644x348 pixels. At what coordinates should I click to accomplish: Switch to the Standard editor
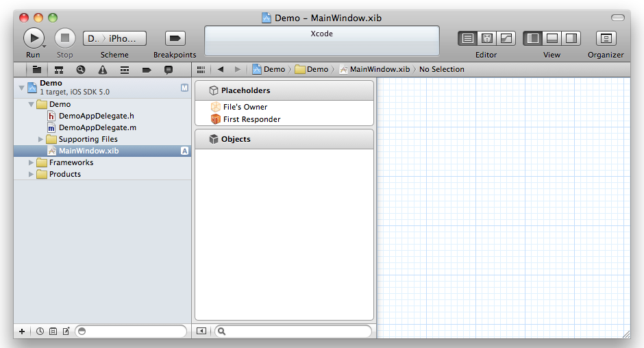[x=467, y=38]
